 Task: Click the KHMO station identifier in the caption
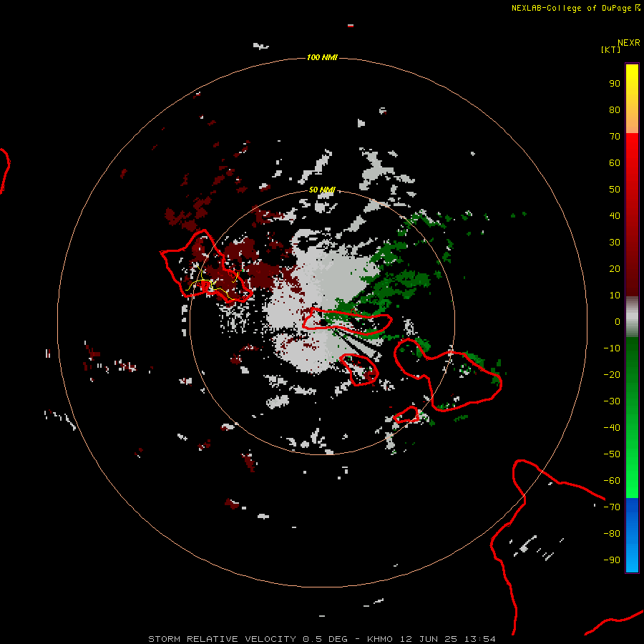[x=381, y=639]
